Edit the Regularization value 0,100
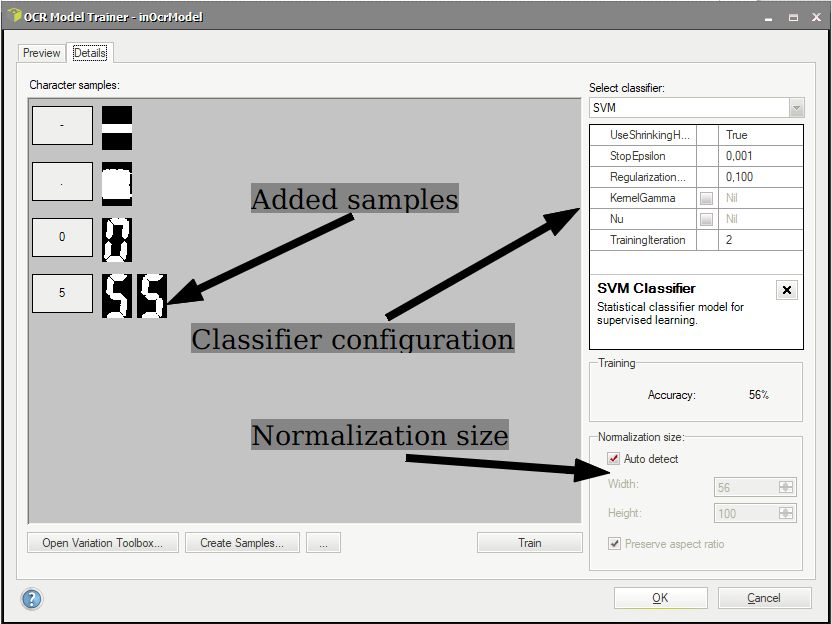Viewport: 832px width, 624px height. pyautogui.click(x=761, y=177)
